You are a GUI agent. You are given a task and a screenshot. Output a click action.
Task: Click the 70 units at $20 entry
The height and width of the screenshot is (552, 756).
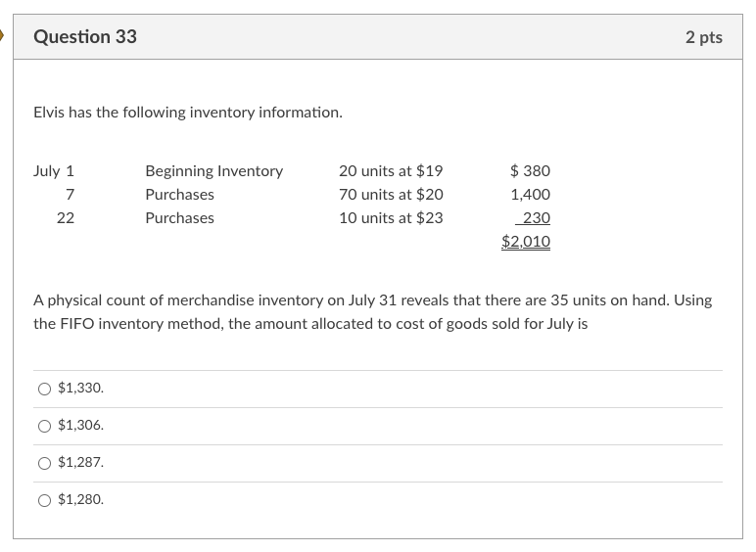[x=391, y=195]
